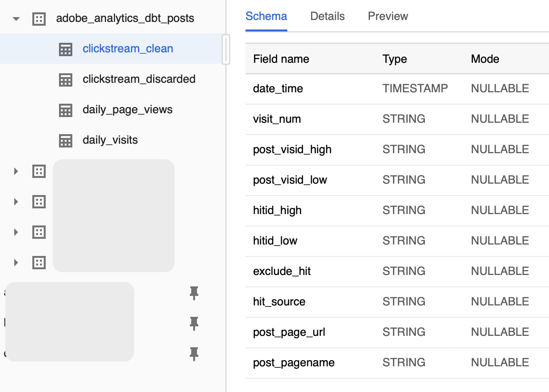This screenshot has width=549, height=392.
Task: Select the post_page_url field name
Action: 289,332
